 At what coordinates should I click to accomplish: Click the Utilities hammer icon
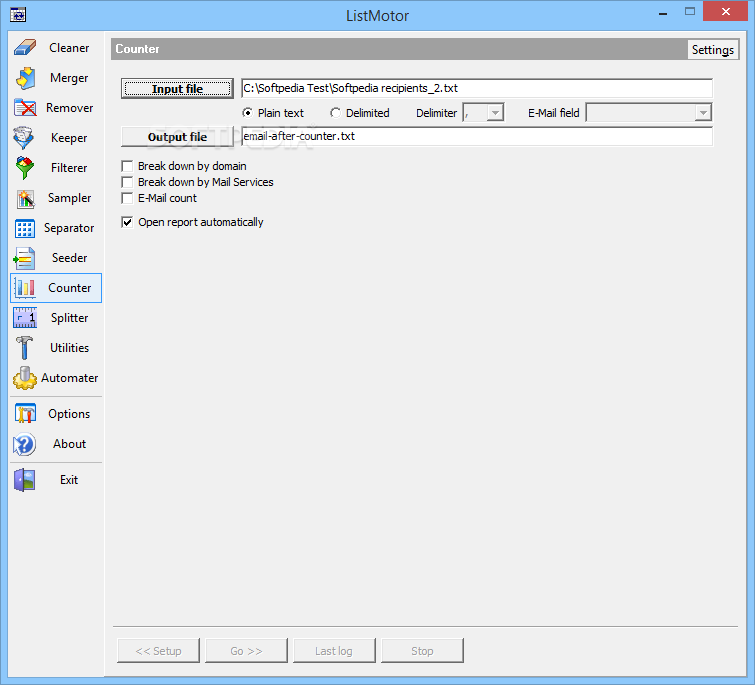[25, 348]
